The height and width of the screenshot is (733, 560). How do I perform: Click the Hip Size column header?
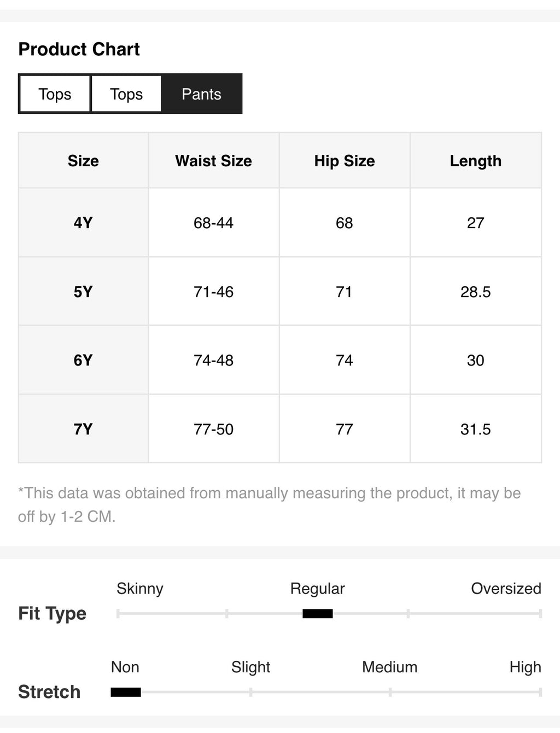click(x=345, y=161)
